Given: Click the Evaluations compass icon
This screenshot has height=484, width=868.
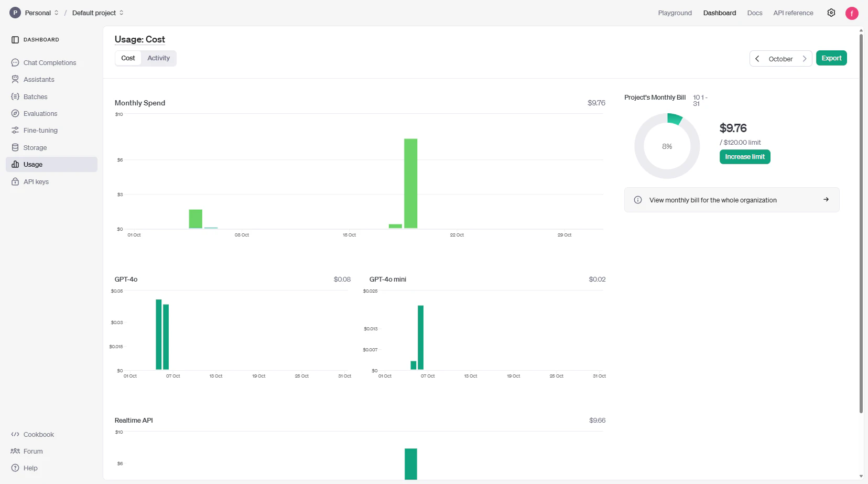Looking at the screenshot, I should (x=15, y=114).
